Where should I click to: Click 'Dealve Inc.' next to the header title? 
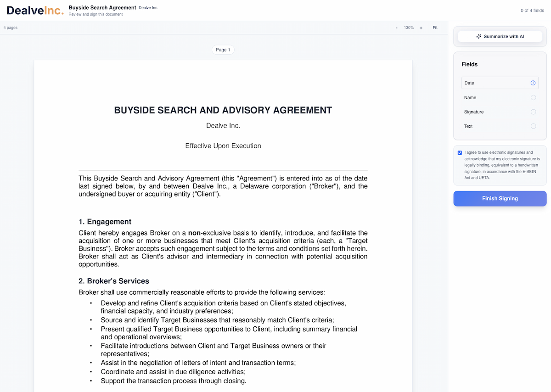click(x=148, y=8)
